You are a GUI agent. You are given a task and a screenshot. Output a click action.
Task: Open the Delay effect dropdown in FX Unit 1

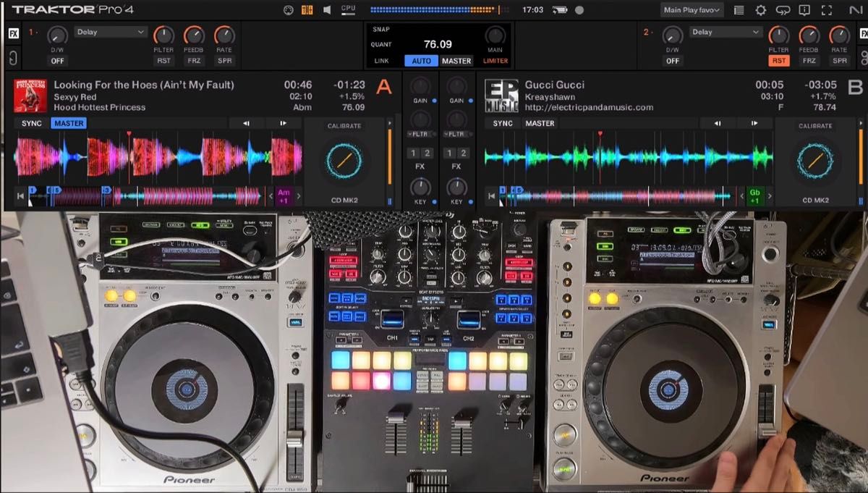tap(110, 32)
